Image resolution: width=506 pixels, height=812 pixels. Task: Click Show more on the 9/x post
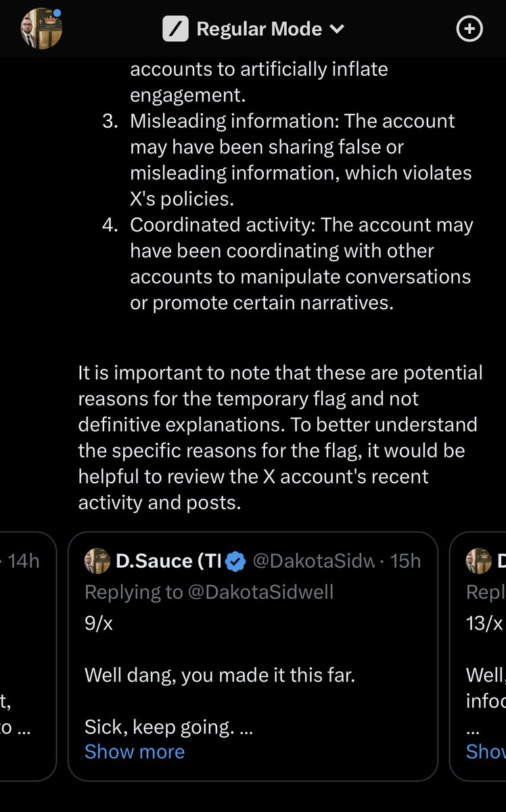(x=135, y=752)
